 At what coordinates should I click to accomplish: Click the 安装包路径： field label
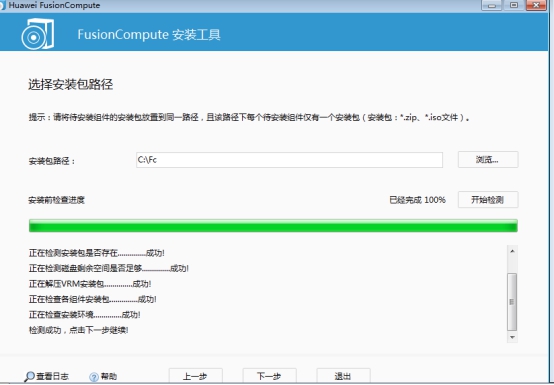coord(52,161)
